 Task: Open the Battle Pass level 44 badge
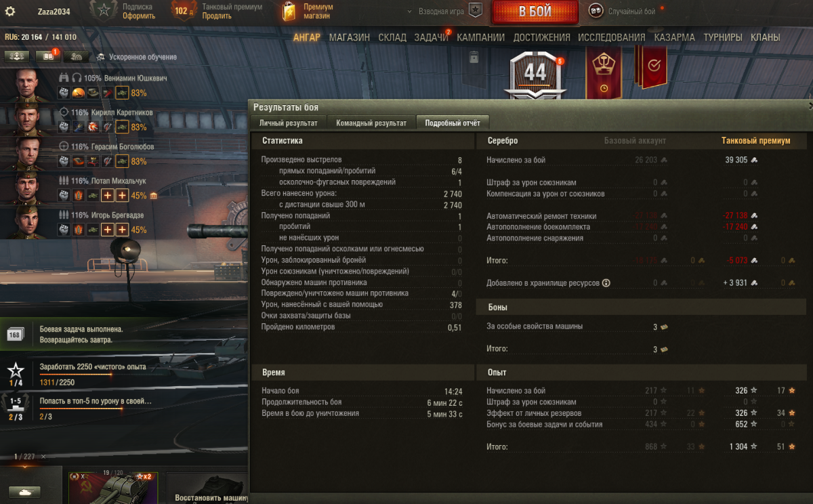tap(535, 73)
